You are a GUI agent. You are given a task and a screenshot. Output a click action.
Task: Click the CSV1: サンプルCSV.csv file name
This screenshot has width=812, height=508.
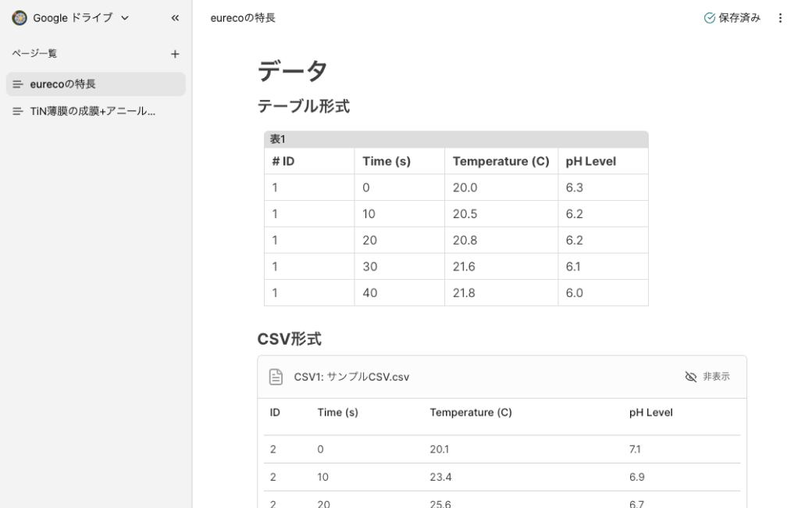click(x=351, y=377)
